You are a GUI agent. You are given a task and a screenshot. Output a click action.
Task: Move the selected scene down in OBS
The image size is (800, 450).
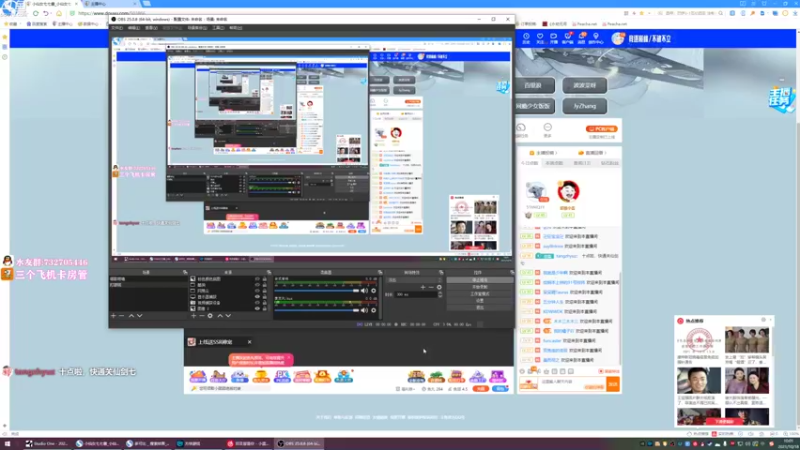(x=139, y=316)
